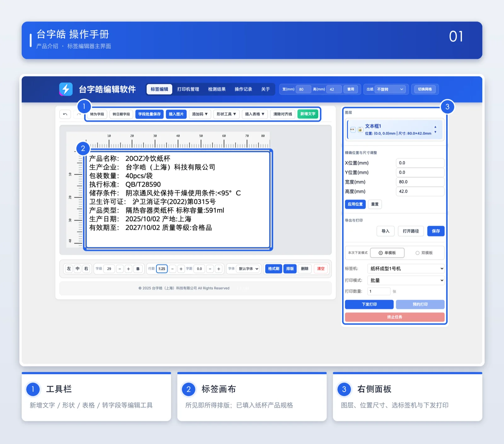The image size is (504, 444).
Task: Click 高度(mm) field showing 42.0
Action: 420,191
